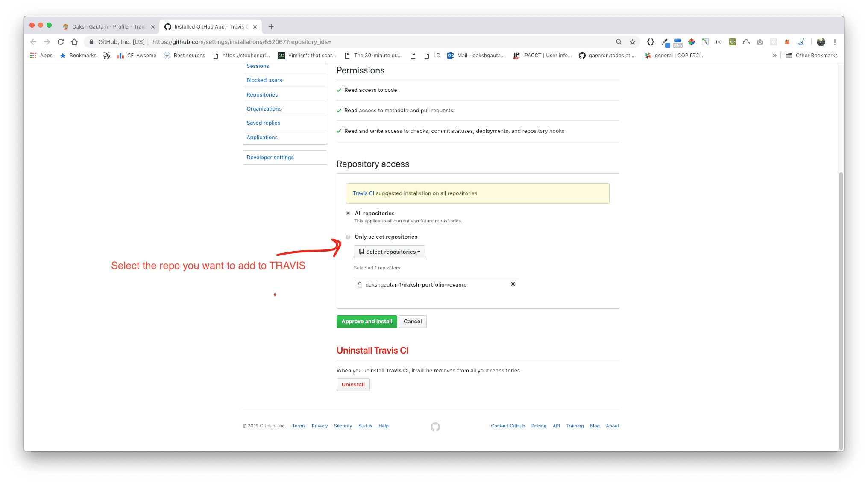Open Sessions in the settings sidebar
This screenshot has height=483, width=868.
(x=258, y=66)
